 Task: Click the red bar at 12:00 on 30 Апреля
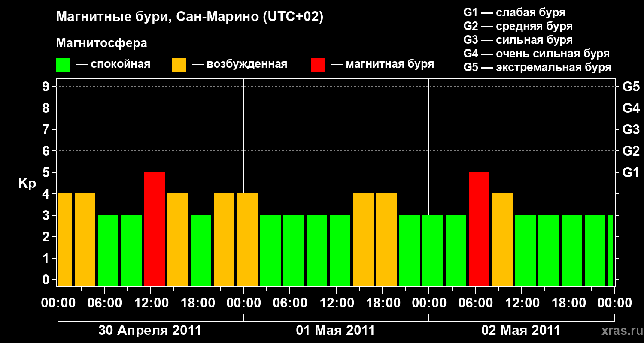[155, 229]
